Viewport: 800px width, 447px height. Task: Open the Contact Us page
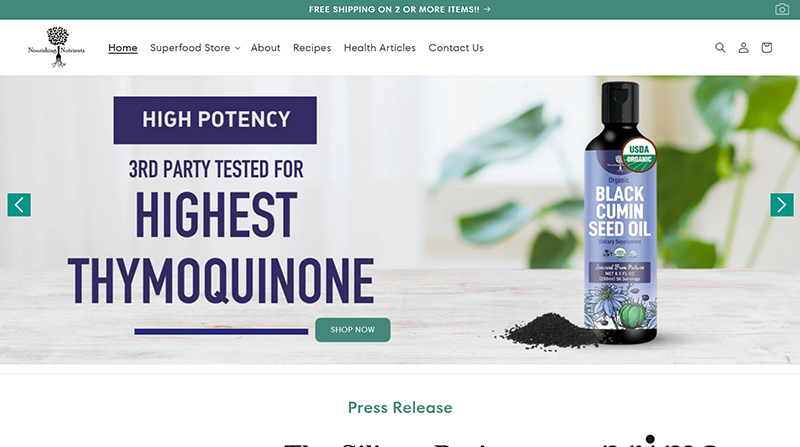tap(456, 47)
